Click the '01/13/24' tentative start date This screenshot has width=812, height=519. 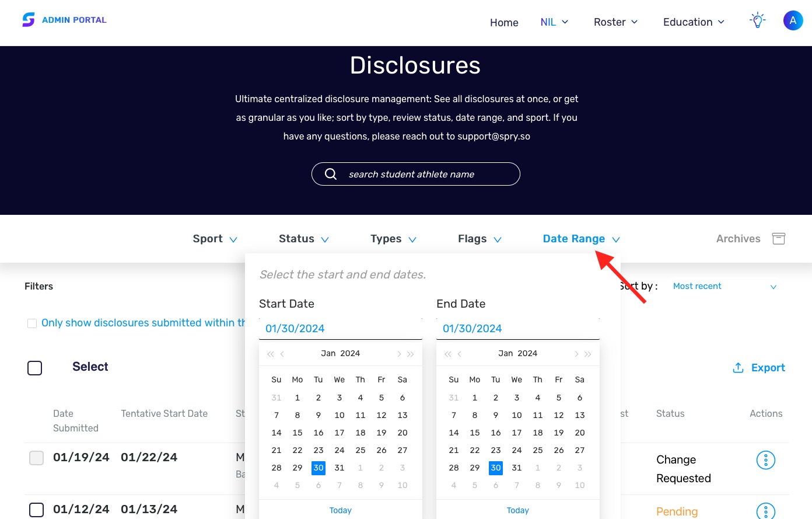tap(149, 510)
